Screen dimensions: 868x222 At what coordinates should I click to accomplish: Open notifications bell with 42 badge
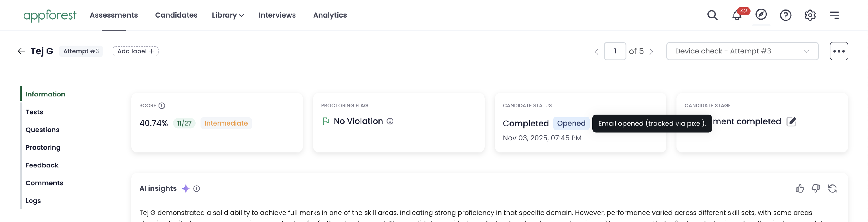(737, 15)
